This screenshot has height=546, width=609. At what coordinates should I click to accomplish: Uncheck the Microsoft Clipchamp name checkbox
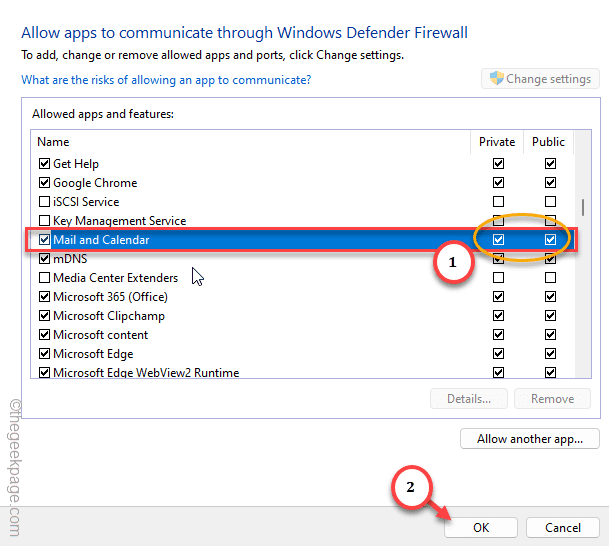(x=44, y=316)
